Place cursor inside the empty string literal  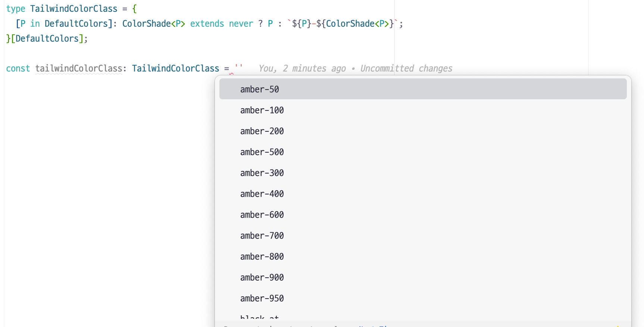click(x=239, y=68)
